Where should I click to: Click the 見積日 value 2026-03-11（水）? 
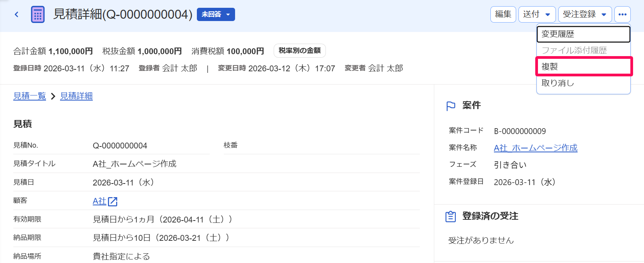[x=124, y=182]
